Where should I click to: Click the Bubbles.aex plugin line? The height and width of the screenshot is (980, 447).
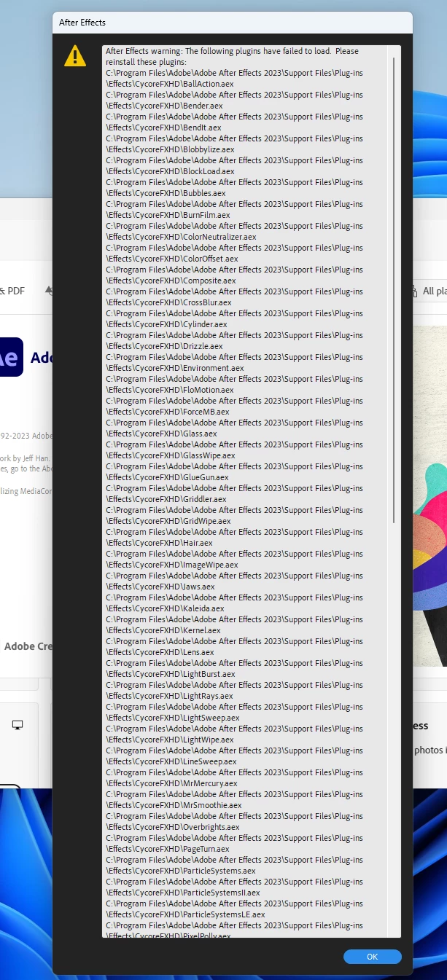tap(166, 193)
